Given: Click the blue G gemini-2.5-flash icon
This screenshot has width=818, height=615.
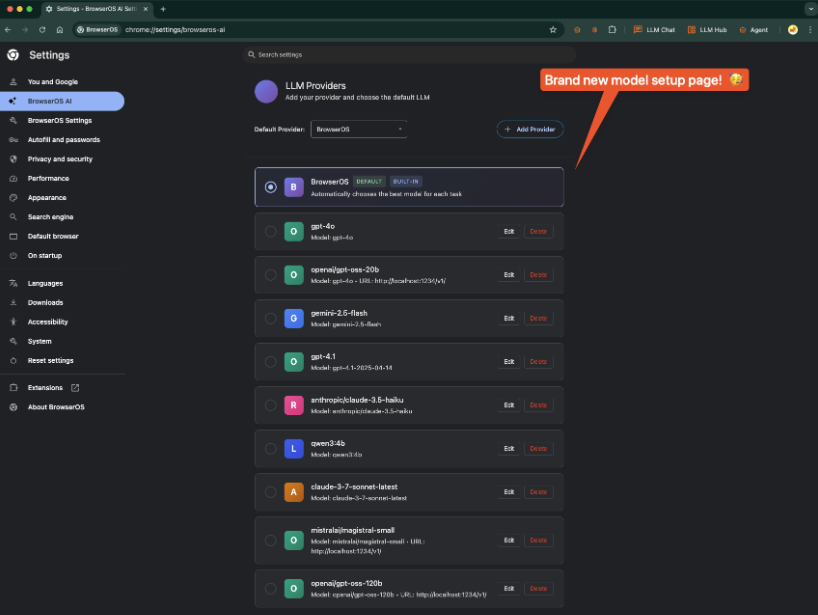Looking at the screenshot, I should coord(294,318).
